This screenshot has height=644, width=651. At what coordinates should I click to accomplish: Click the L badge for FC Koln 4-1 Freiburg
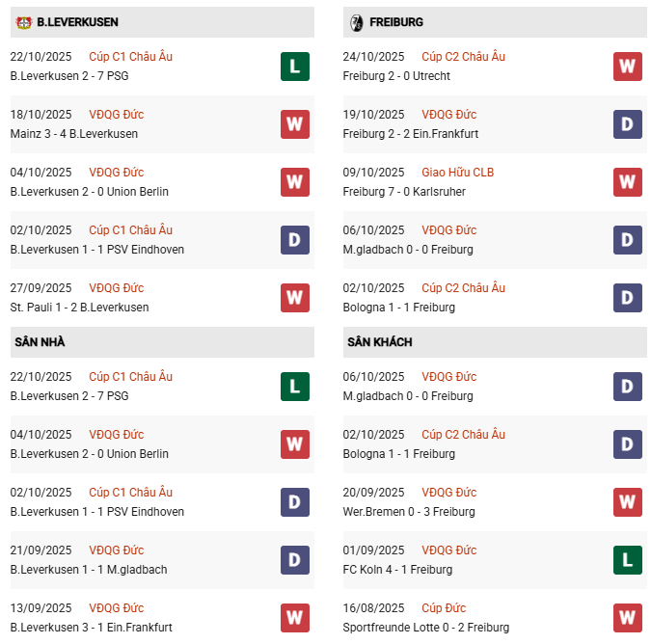point(628,560)
